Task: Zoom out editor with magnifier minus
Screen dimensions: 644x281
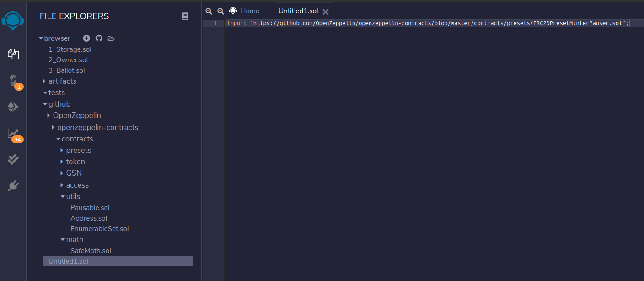Action: pyautogui.click(x=209, y=11)
